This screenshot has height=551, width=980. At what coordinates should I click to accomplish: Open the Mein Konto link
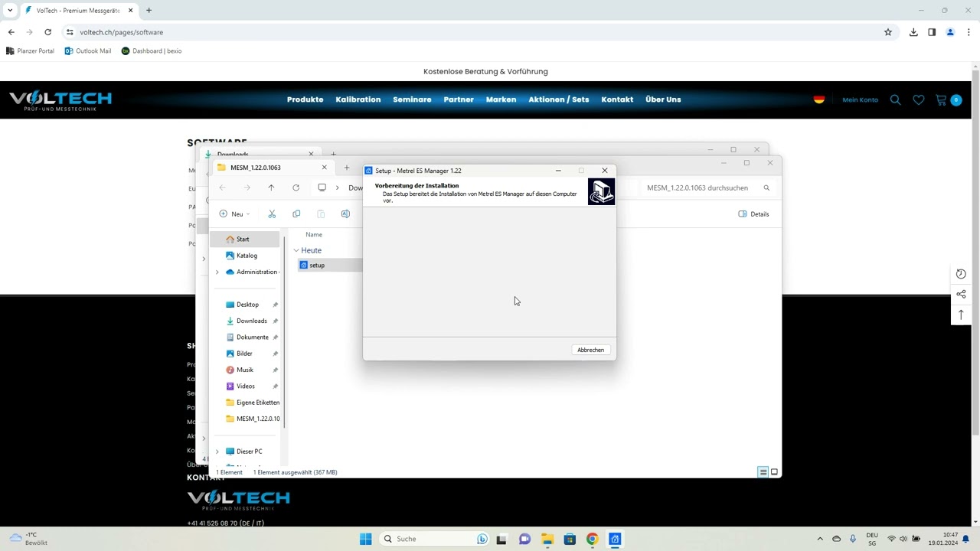click(860, 99)
